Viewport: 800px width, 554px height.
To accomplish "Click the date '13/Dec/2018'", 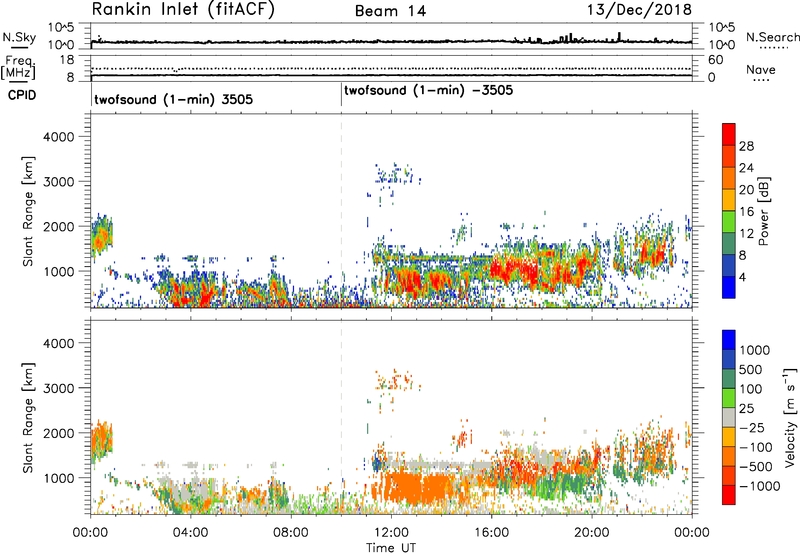I will click(639, 9).
